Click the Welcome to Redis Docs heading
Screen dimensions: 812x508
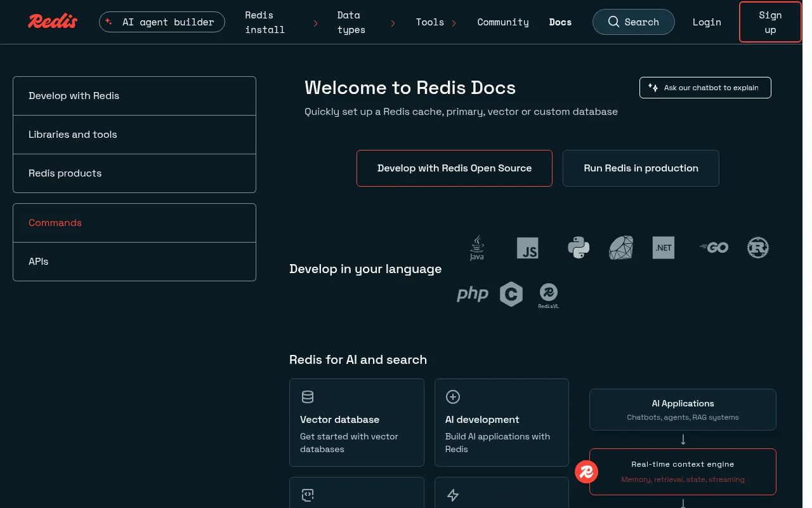tap(410, 88)
